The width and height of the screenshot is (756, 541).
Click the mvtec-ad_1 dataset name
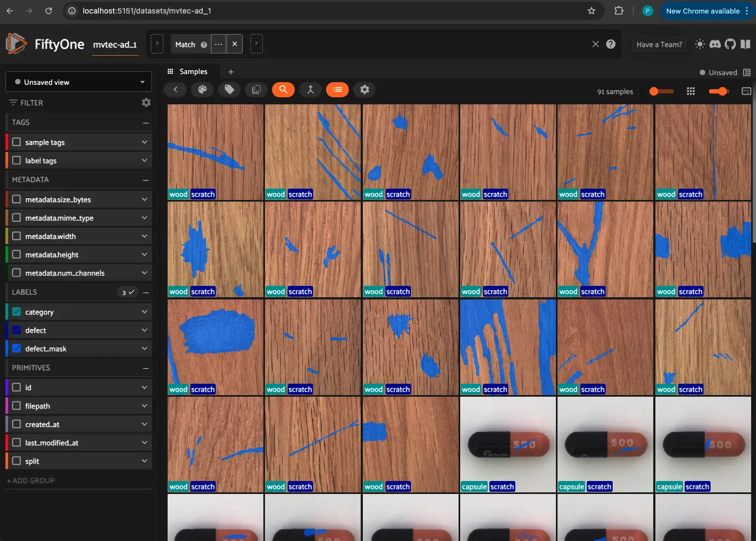tap(115, 44)
